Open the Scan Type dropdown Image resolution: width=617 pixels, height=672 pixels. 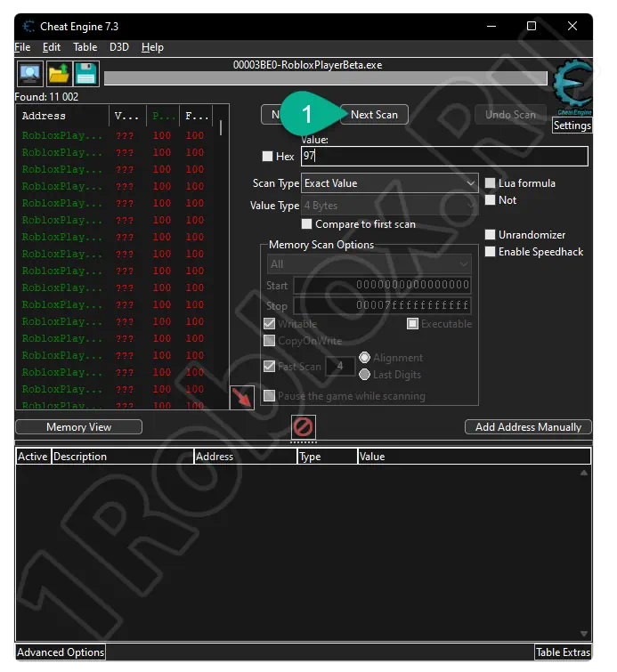click(x=390, y=183)
